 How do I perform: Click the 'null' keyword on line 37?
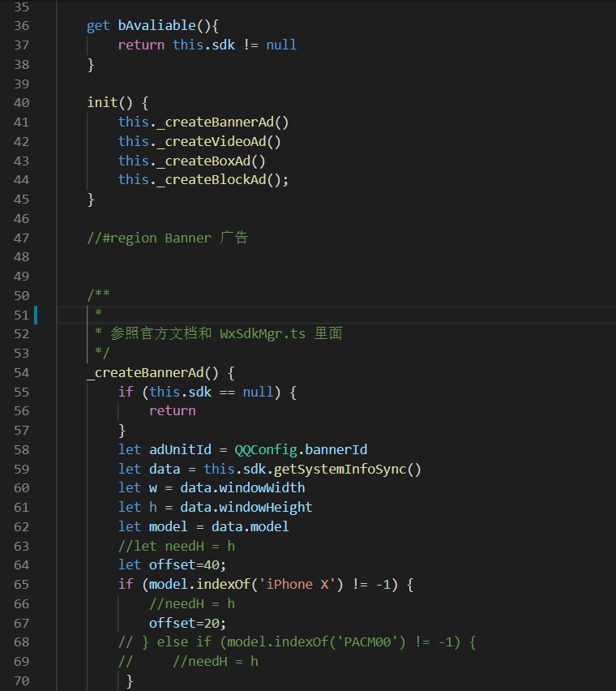click(x=281, y=45)
